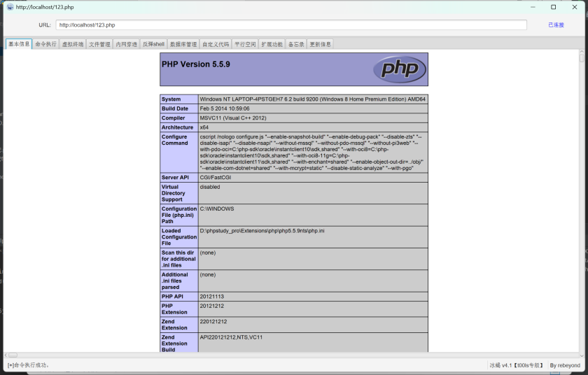Screen dimensions: 588x375
Task: Click the Server API value 'CGI/FastCGI'
Action: (x=216, y=178)
